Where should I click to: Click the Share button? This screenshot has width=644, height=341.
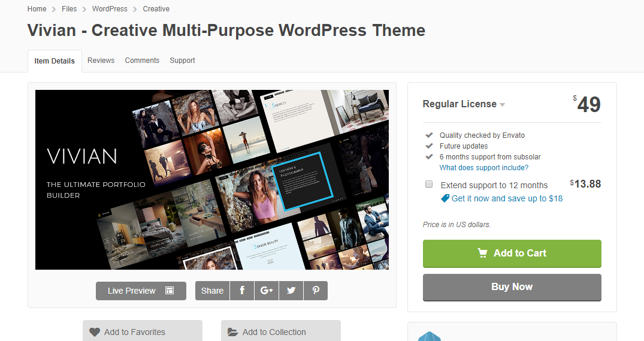click(212, 291)
